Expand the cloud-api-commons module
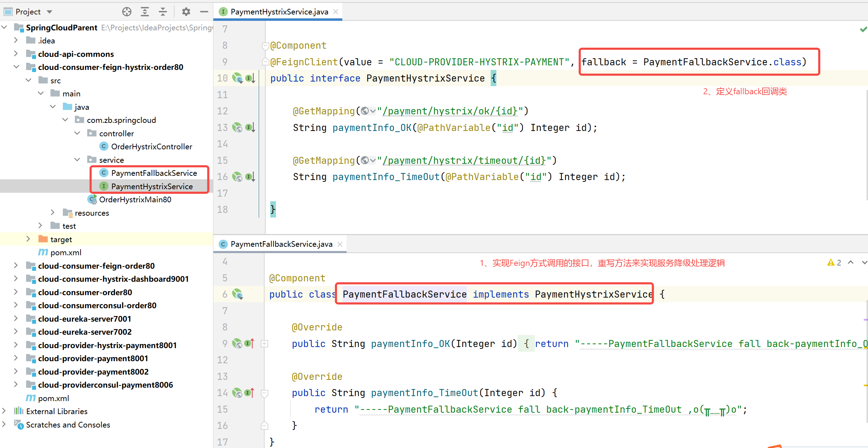The height and width of the screenshot is (448, 868). point(16,54)
